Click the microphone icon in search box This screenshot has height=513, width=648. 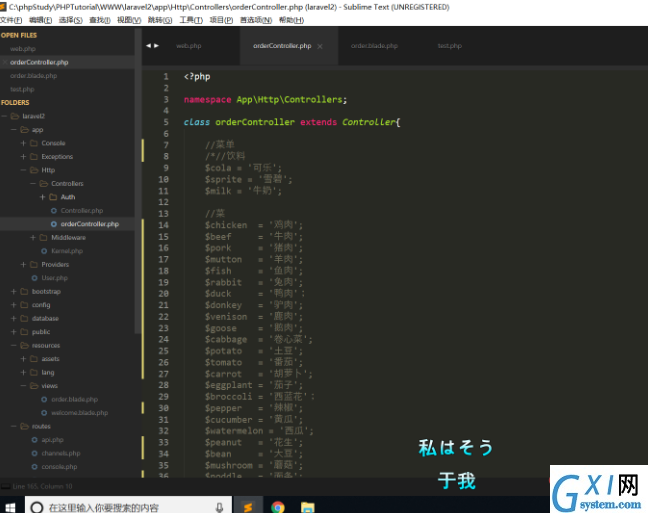coord(219,507)
